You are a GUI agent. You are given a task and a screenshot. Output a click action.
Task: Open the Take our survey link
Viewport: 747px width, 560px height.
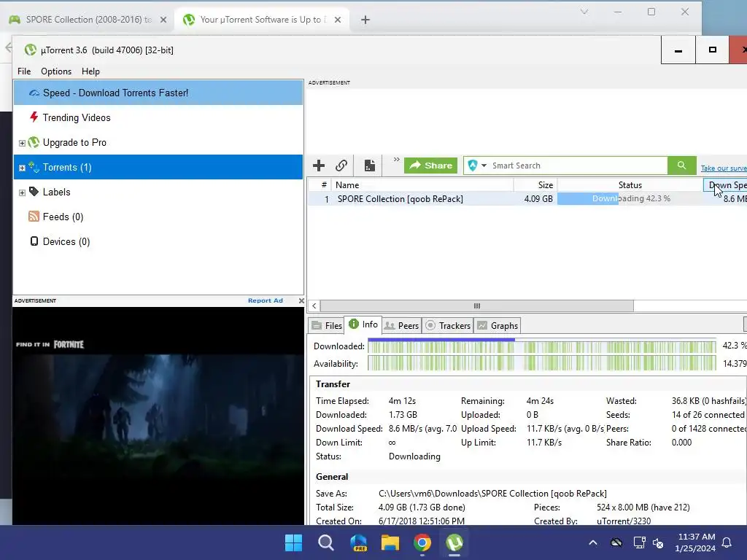point(724,168)
